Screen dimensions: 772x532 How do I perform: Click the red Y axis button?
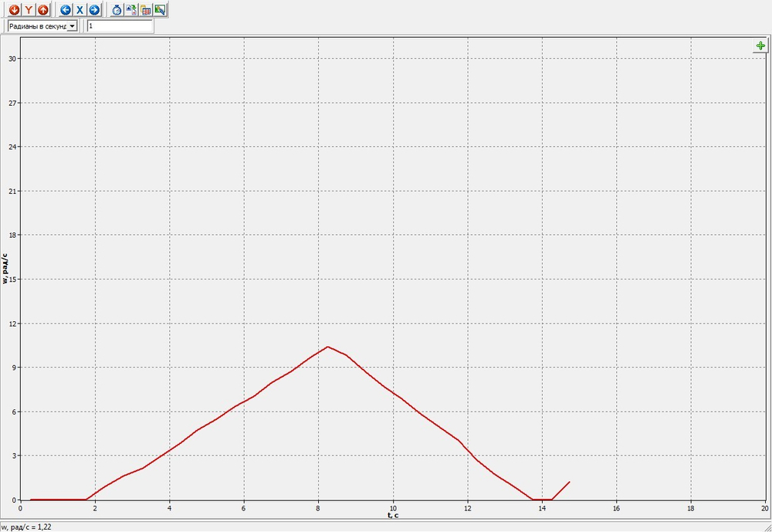(x=29, y=9)
